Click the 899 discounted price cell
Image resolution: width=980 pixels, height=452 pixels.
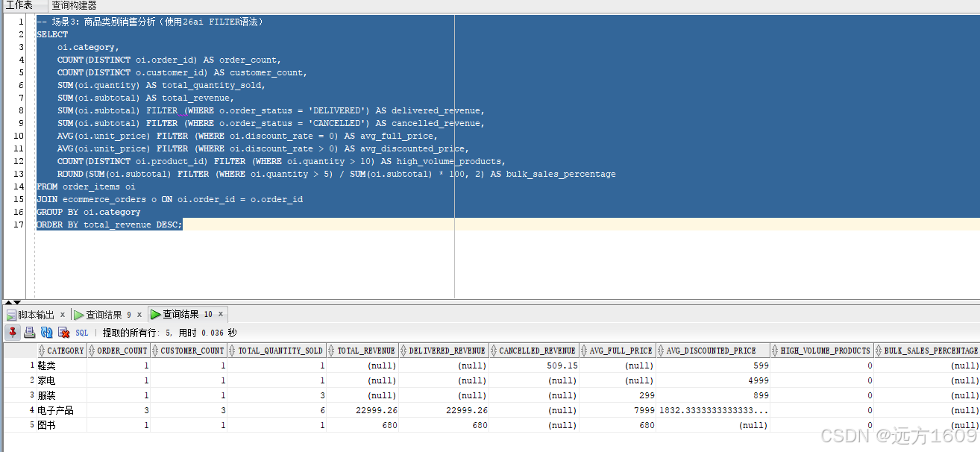tap(713, 395)
